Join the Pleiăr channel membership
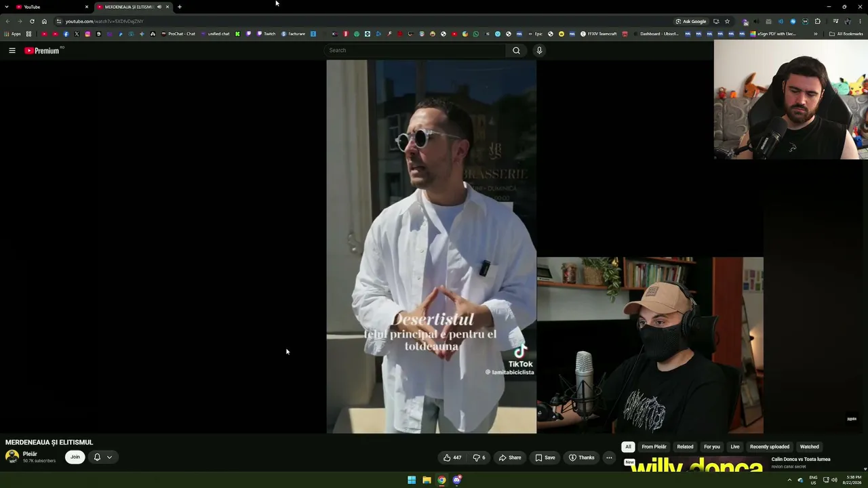The height and width of the screenshot is (488, 868). pyautogui.click(x=75, y=457)
